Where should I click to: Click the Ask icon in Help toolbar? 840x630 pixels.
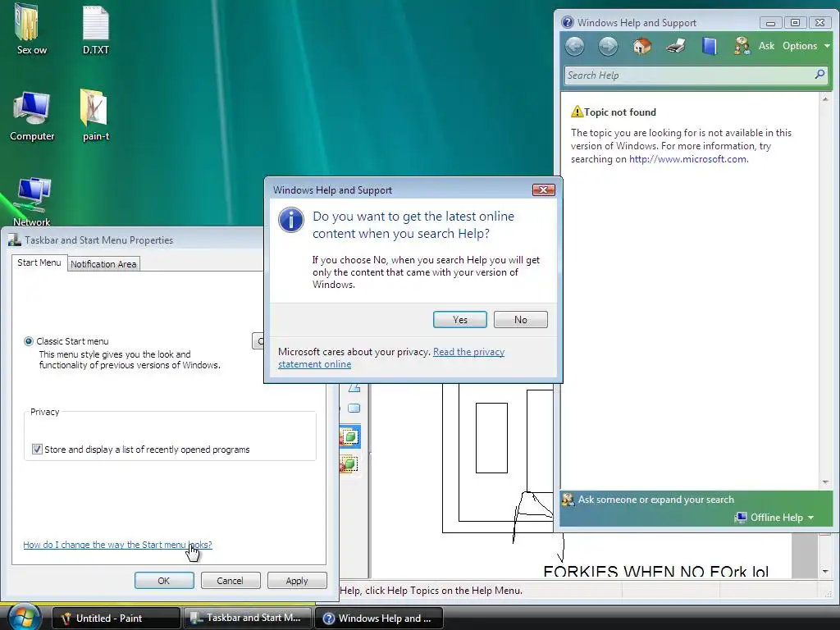pyautogui.click(x=742, y=46)
